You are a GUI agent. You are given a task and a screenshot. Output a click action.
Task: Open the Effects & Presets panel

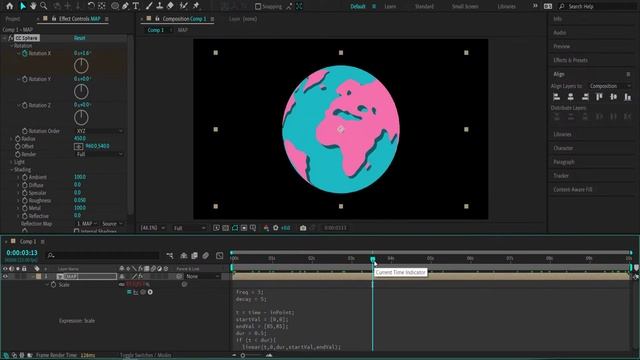pyautogui.click(x=571, y=60)
